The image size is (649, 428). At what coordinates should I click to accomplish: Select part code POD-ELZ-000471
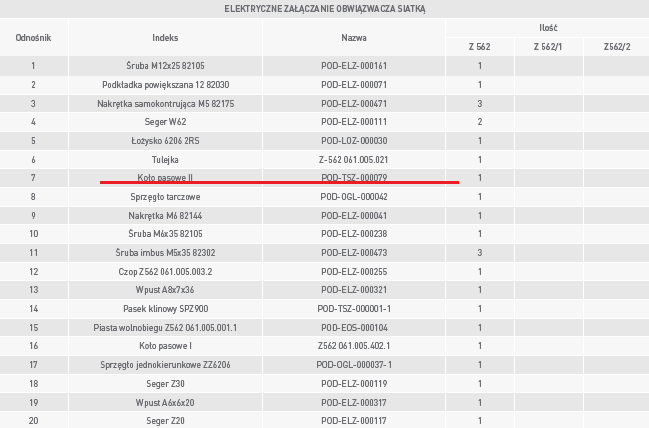tap(354, 103)
